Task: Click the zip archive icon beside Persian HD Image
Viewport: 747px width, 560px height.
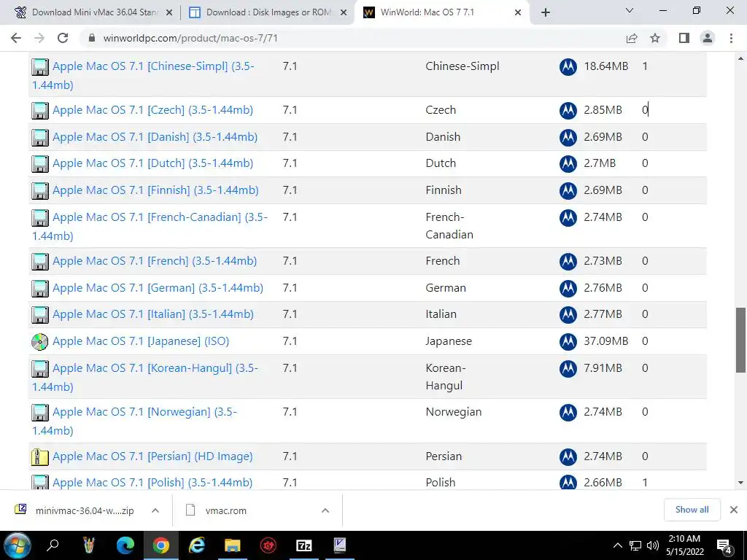Action: pos(40,457)
